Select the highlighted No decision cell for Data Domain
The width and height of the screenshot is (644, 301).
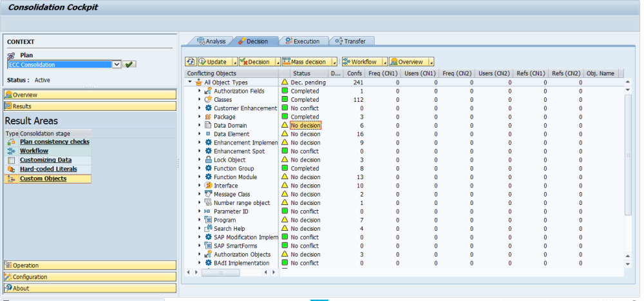305,126
